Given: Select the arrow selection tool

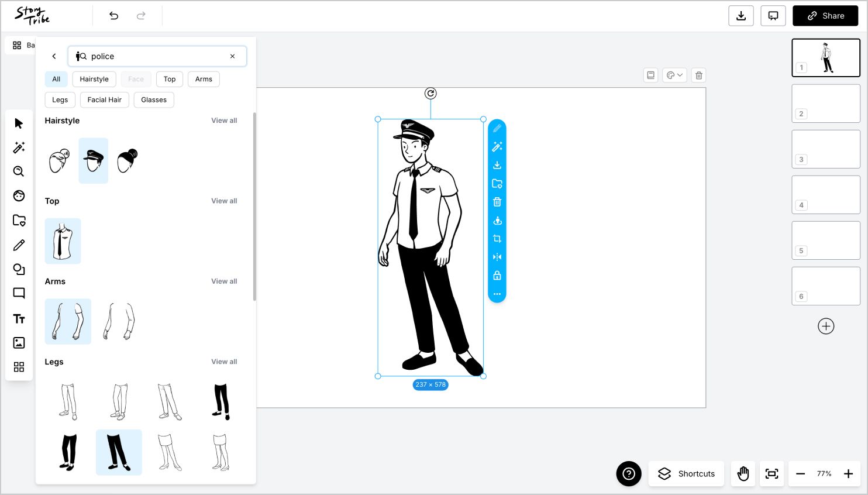Looking at the screenshot, I should click(x=19, y=123).
